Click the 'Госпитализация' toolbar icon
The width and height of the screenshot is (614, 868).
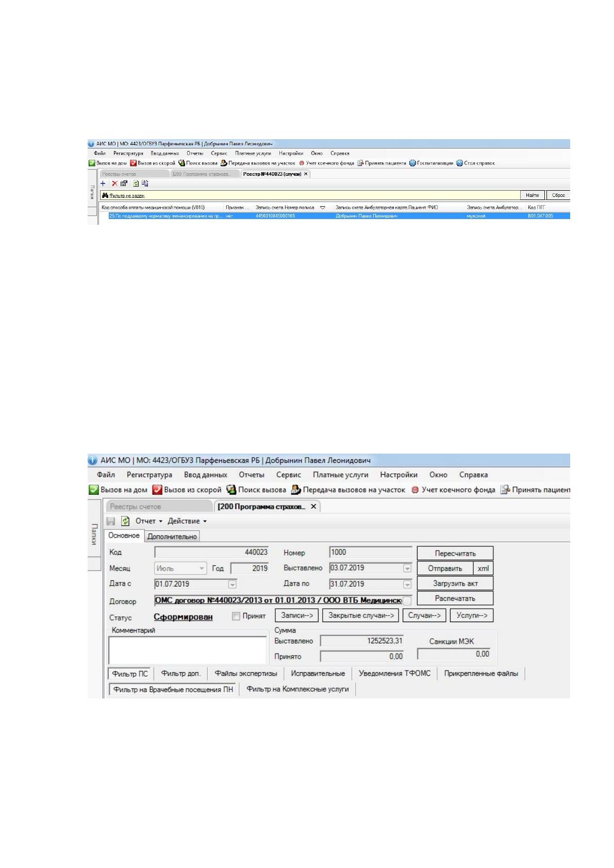(x=412, y=163)
